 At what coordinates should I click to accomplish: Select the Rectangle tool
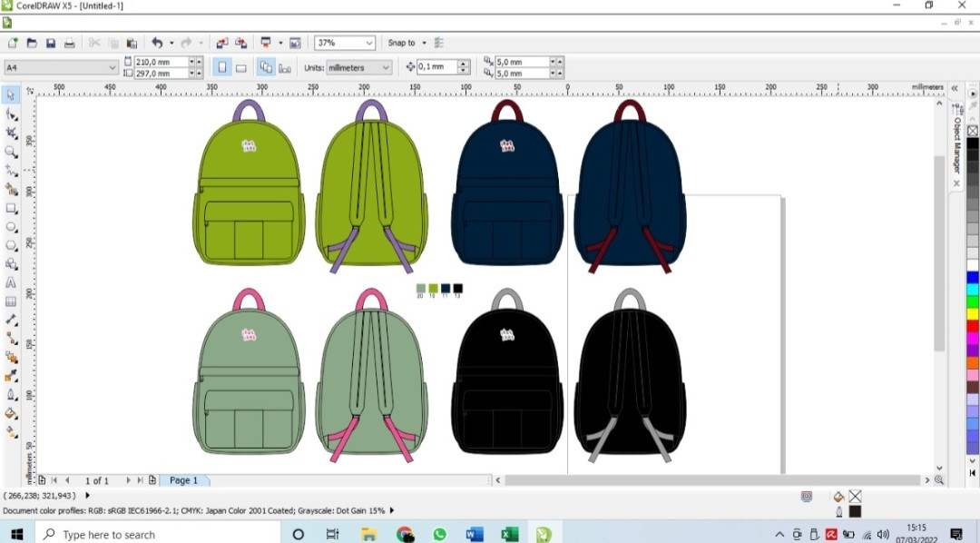tap(11, 208)
